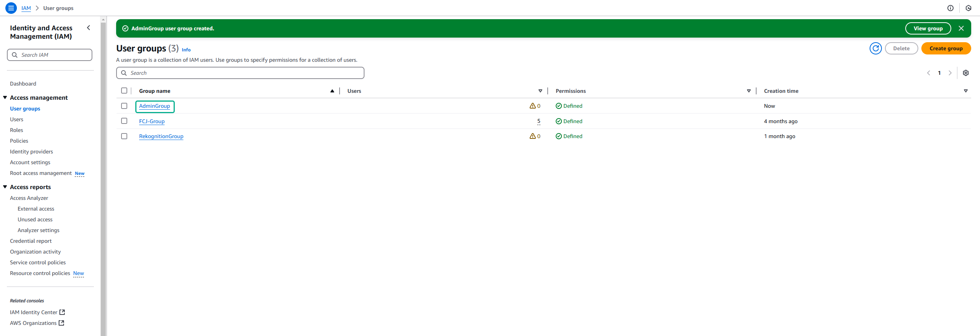Collapse the Access management section

pyautogui.click(x=5, y=97)
